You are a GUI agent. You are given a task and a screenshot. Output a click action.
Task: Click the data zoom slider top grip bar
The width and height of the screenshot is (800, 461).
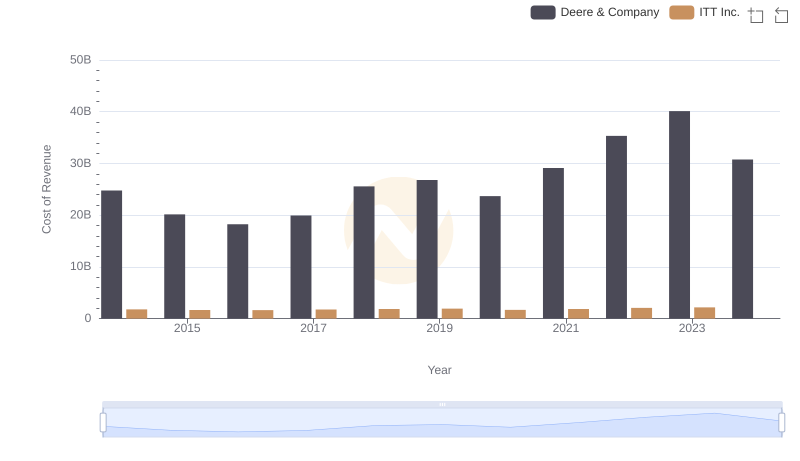[442, 404]
